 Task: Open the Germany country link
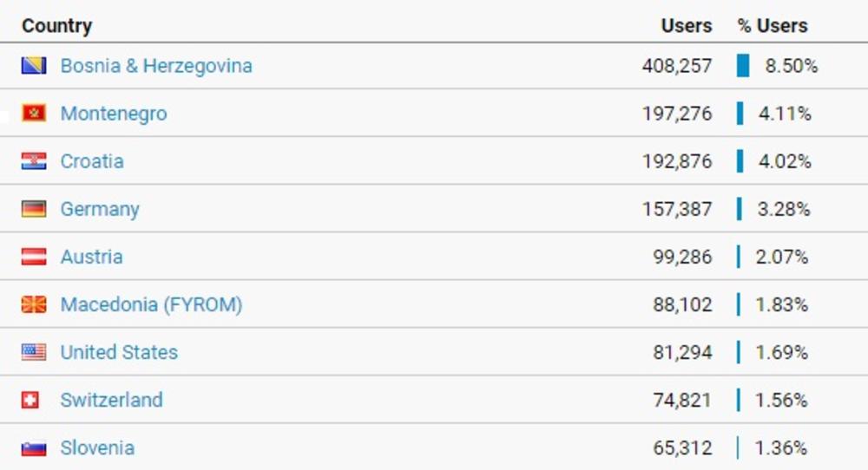pos(100,209)
